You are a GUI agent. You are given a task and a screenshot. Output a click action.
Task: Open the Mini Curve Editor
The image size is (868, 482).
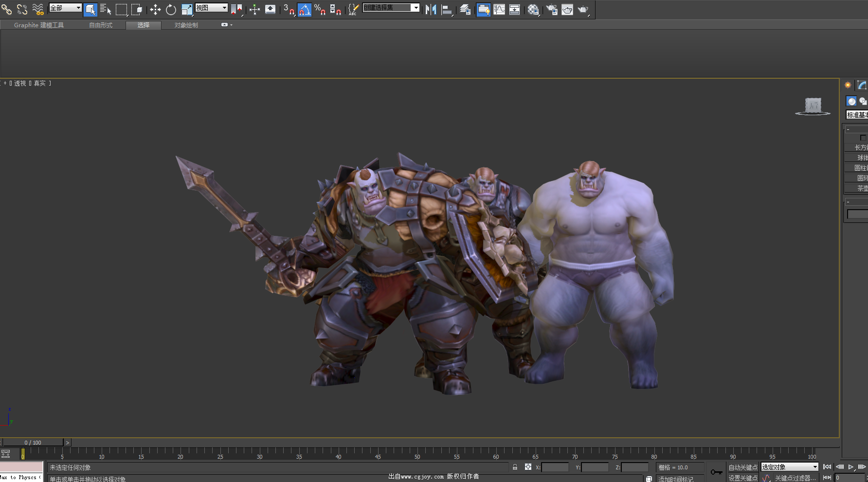6,454
